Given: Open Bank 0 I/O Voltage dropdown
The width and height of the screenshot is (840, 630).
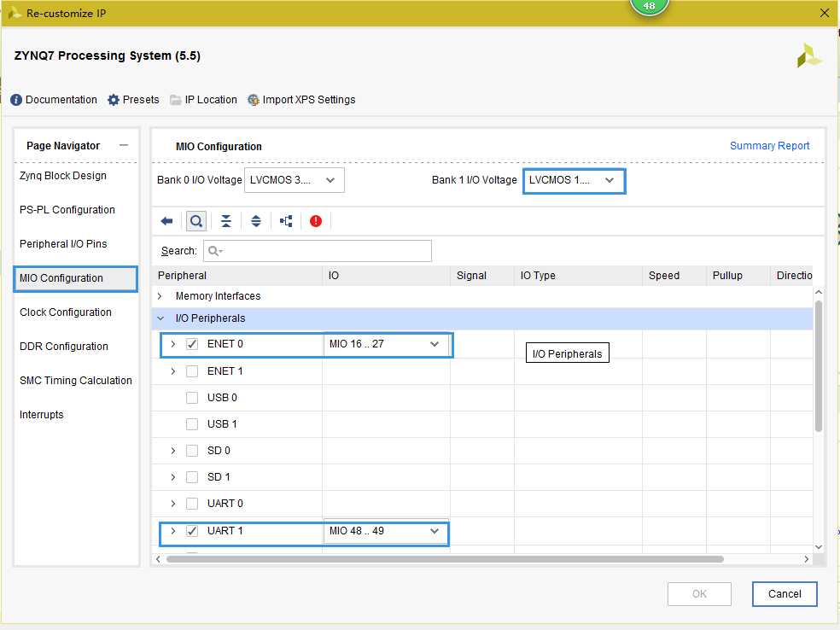Looking at the screenshot, I should [295, 180].
